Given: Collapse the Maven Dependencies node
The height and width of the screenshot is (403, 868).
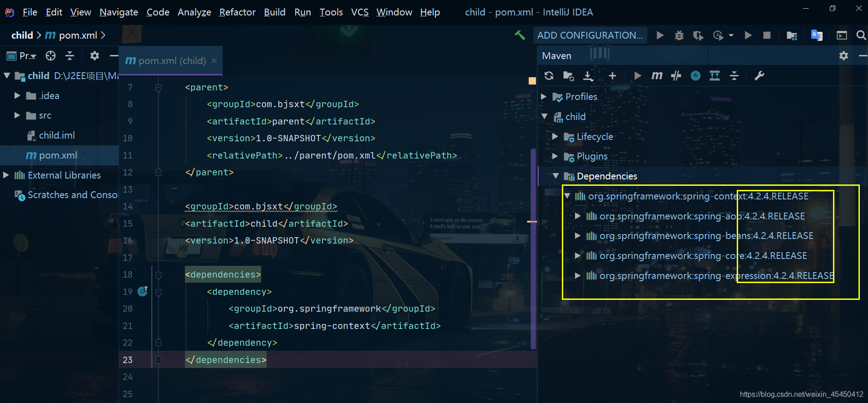Looking at the screenshot, I should tap(556, 176).
